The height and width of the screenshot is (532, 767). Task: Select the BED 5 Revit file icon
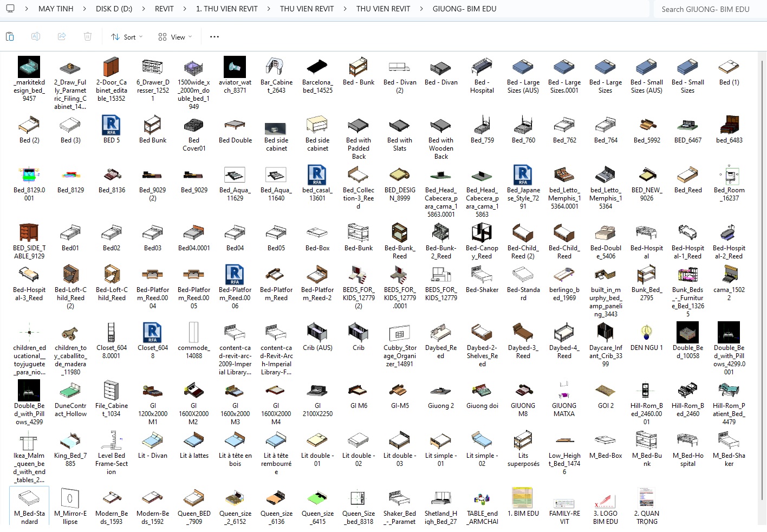pos(111,125)
